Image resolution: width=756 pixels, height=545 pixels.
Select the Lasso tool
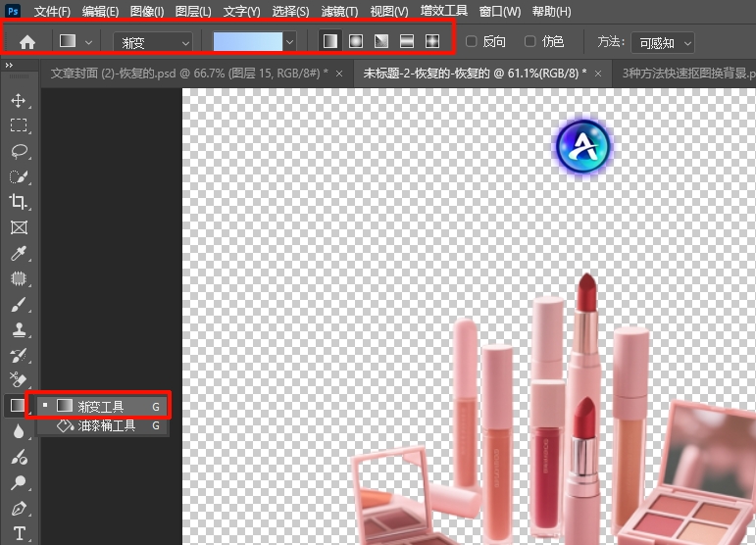pyautogui.click(x=18, y=151)
